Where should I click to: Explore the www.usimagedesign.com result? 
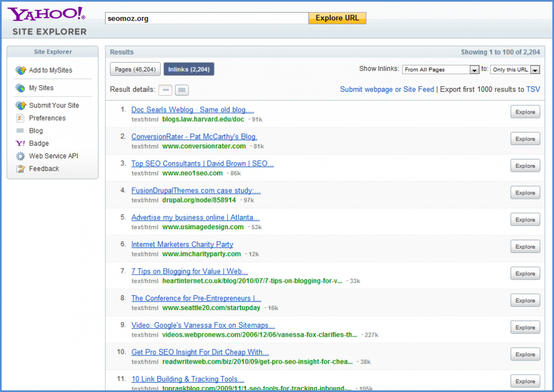525,220
